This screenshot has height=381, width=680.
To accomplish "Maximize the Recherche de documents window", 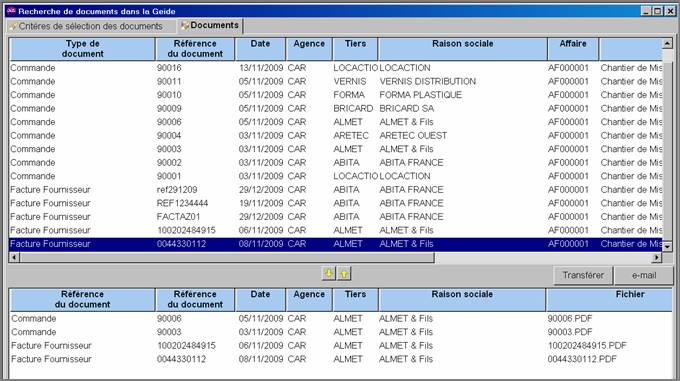I will pos(657,11).
